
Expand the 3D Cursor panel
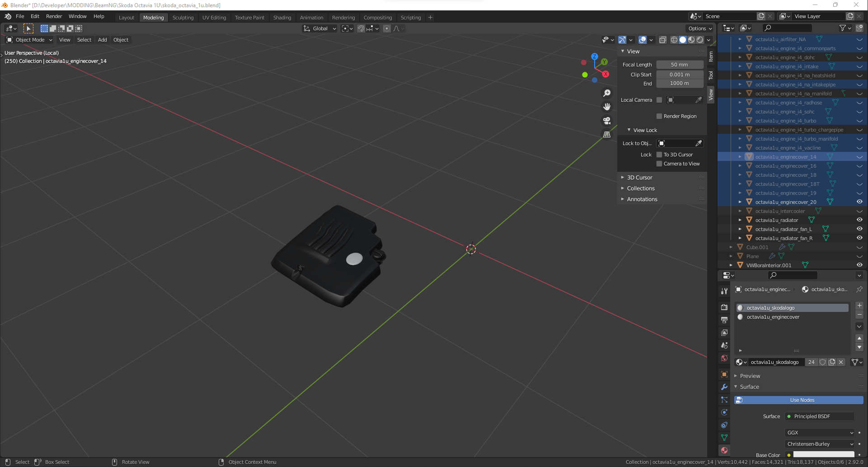[x=639, y=178]
